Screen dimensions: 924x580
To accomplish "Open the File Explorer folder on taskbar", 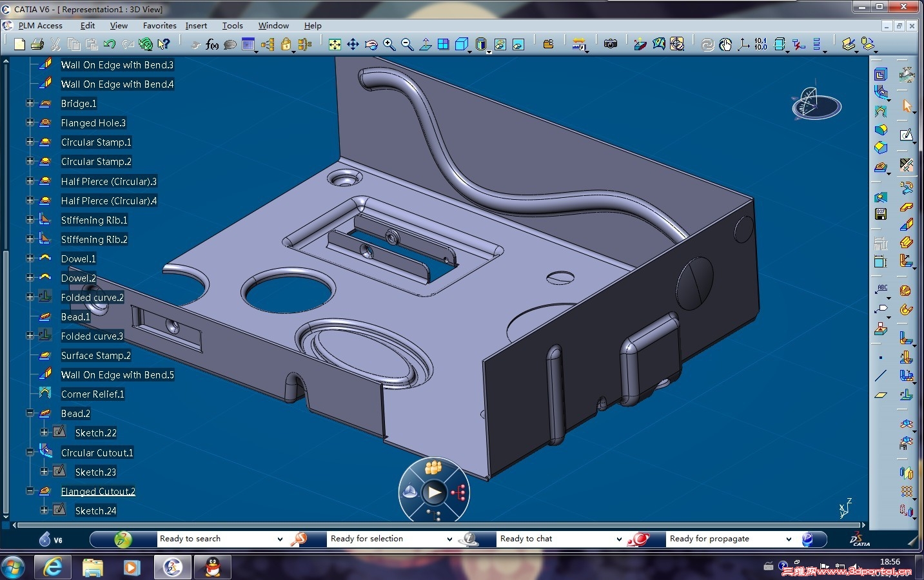I will [x=93, y=567].
